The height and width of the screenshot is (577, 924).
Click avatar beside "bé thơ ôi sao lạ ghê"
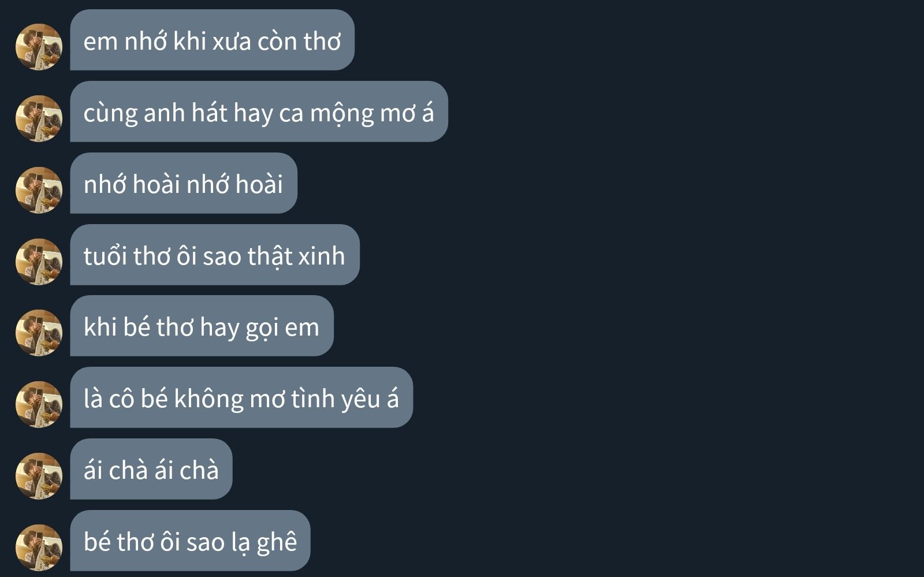click(x=39, y=548)
